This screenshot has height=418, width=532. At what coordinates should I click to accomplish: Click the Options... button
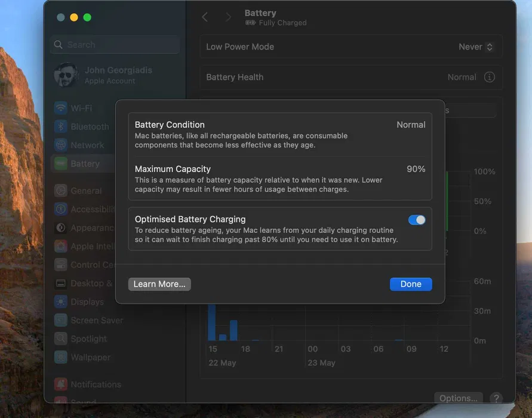(x=459, y=398)
